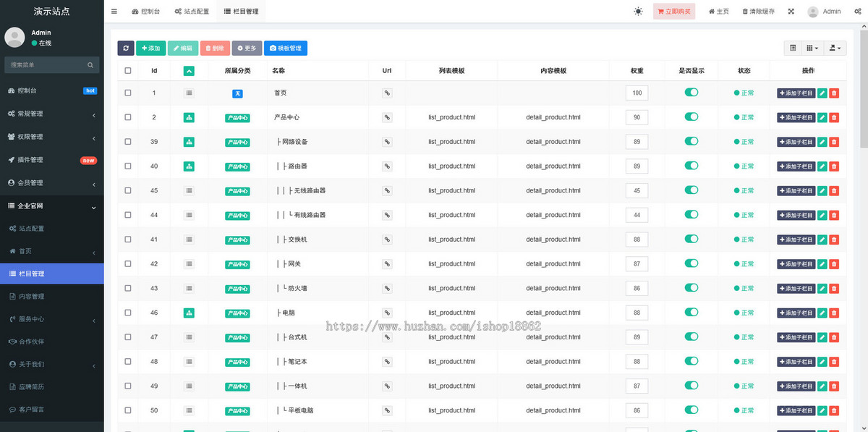
Task: Click the dark mode sun icon
Action: tap(638, 11)
